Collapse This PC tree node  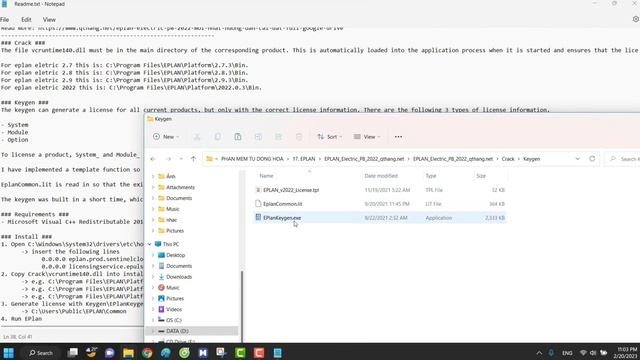150,244
